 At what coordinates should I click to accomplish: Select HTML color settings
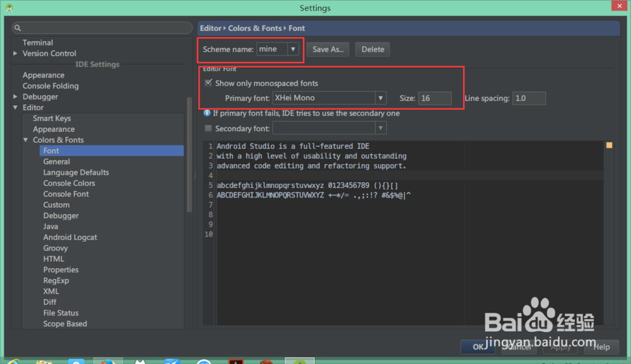tap(54, 259)
